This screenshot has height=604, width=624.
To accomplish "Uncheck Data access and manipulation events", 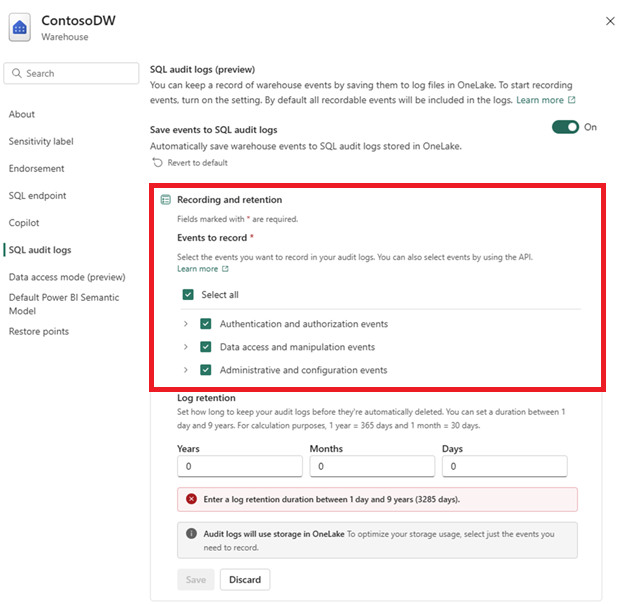I will tap(206, 347).
